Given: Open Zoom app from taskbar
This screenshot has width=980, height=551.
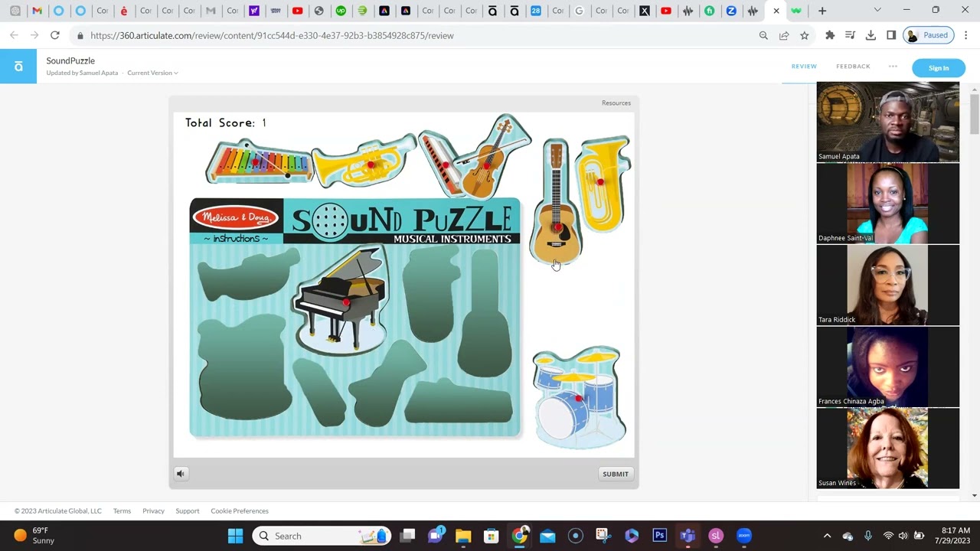Looking at the screenshot, I should [744, 536].
